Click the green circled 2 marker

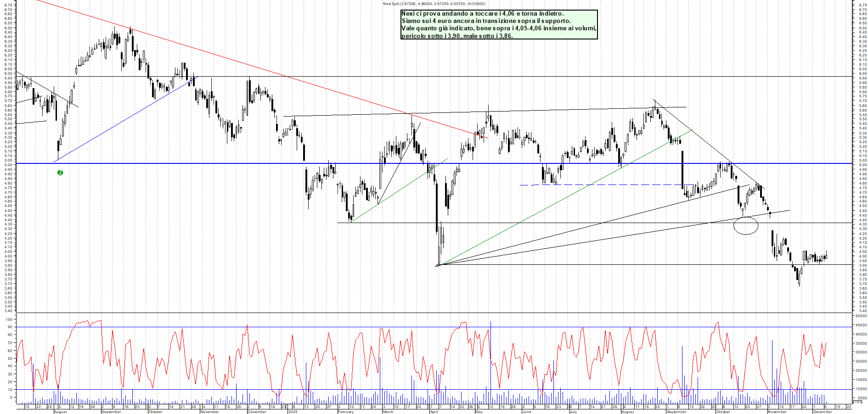(x=60, y=173)
